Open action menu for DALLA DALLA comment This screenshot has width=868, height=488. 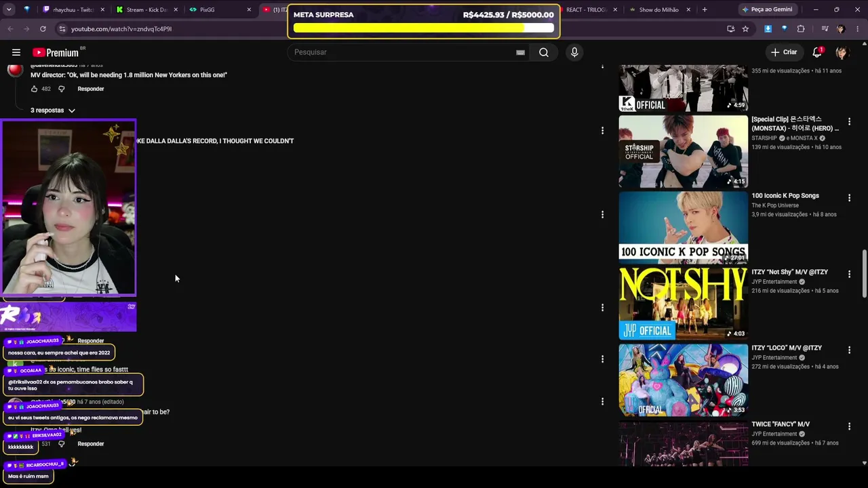pos(602,130)
